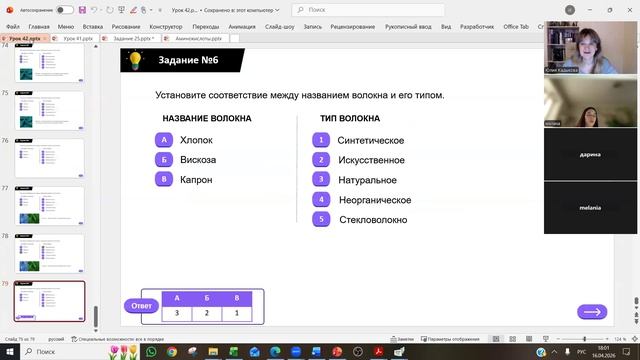This screenshot has height=360, width=640.
Task: Toggle the Автосохранение switch
Action: [x=64, y=10]
